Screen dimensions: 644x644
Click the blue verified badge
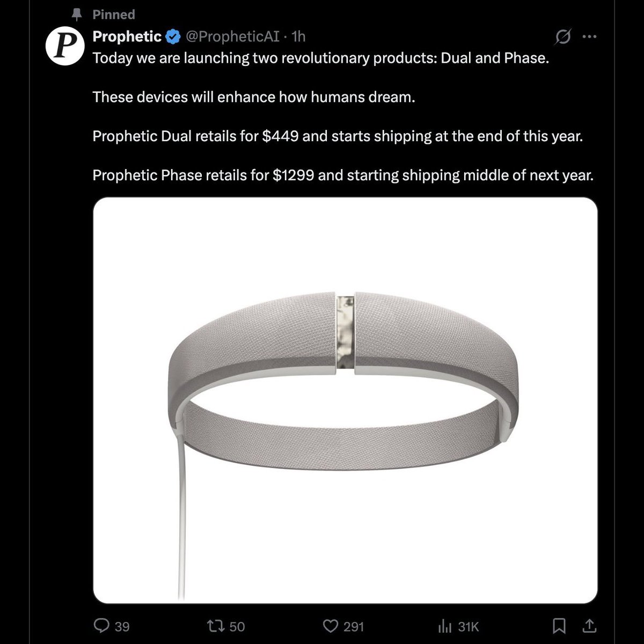[x=172, y=36]
